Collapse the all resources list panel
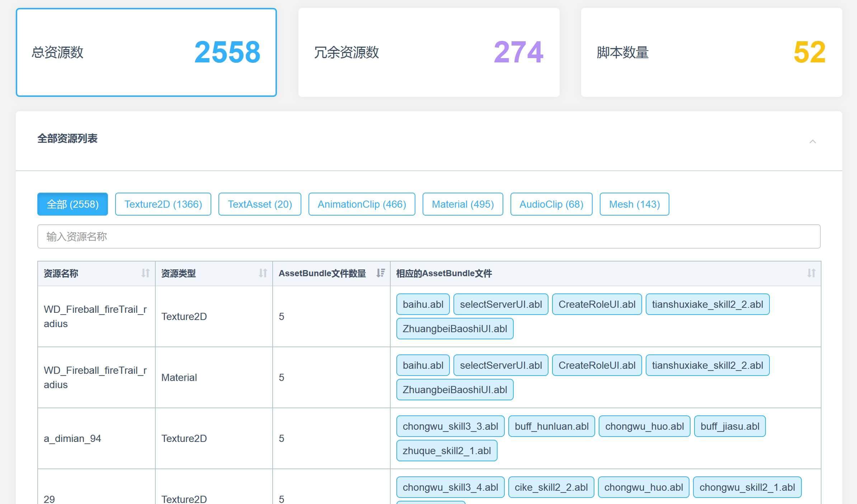The width and height of the screenshot is (857, 504). (x=813, y=142)
